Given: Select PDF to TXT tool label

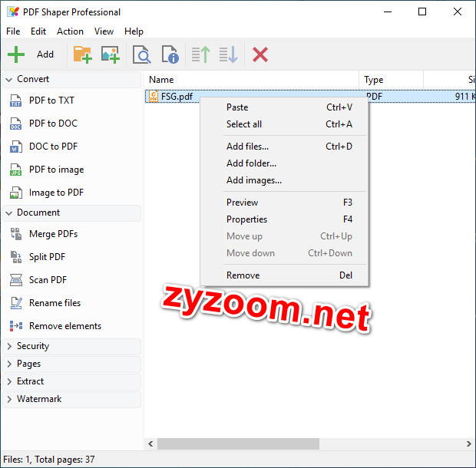Looking at the screenshot, I should [x=51, y=101].
